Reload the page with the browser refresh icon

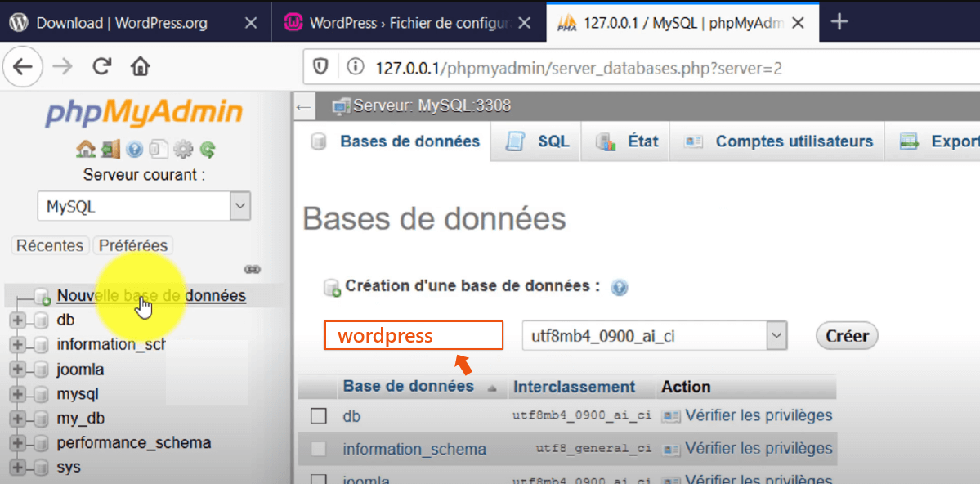pyautogui.click(x=102, y=66)
